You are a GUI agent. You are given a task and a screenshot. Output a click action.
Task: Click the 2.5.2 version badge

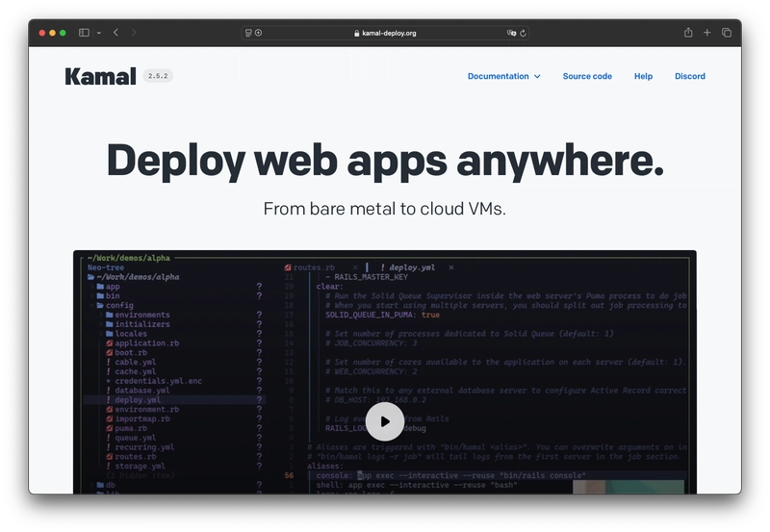pyautogui.click(x=158, y=76)
